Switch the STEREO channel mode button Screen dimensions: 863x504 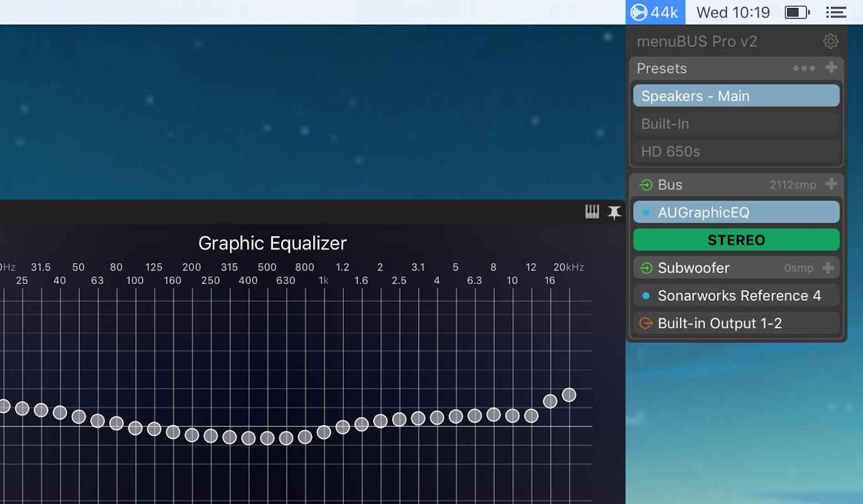[736, 240]
